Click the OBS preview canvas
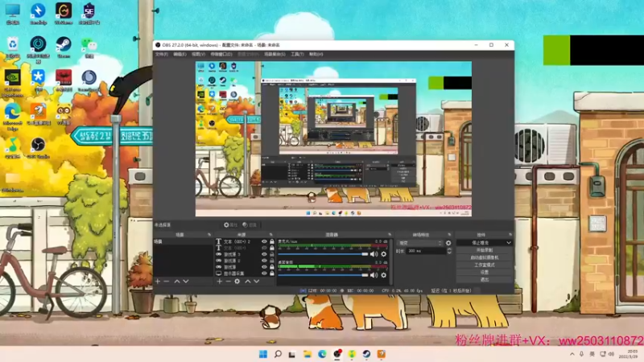644x362 pixels. (x=333, y=138)
